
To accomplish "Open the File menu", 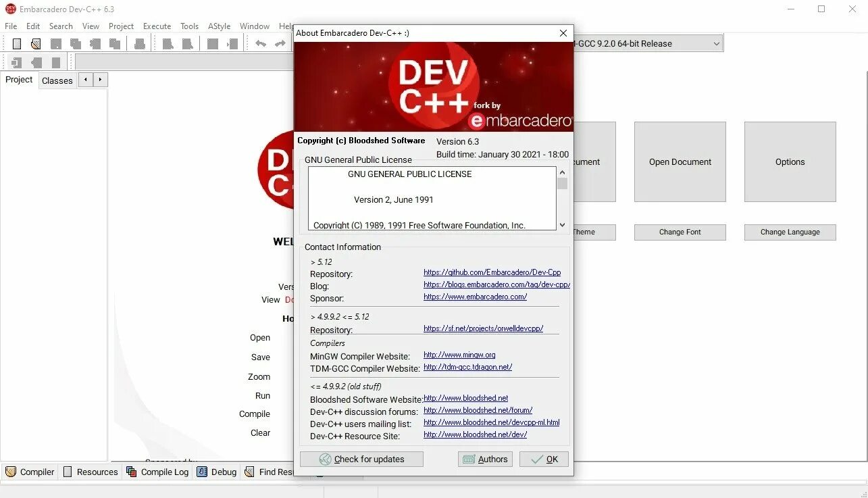I will [x=11, y=26].
